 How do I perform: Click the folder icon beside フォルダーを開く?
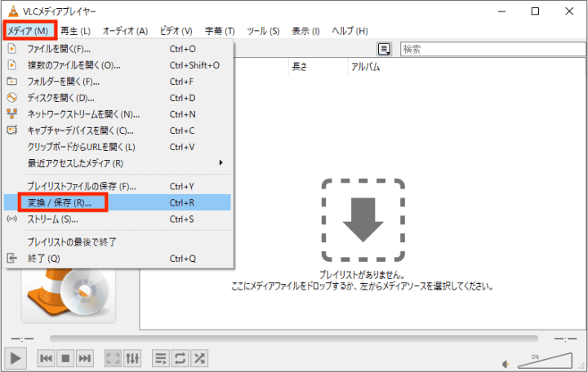(12, 82)
